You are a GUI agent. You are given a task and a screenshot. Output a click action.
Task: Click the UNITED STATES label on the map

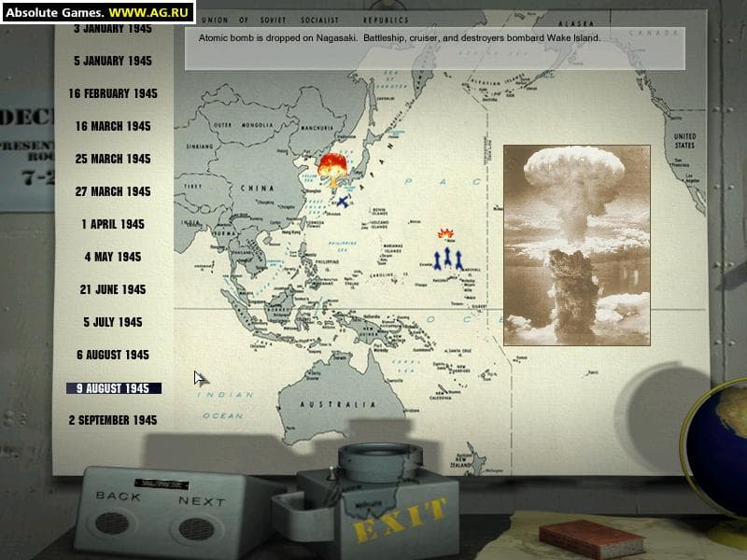pyautogui.click(x=684, y=141)
